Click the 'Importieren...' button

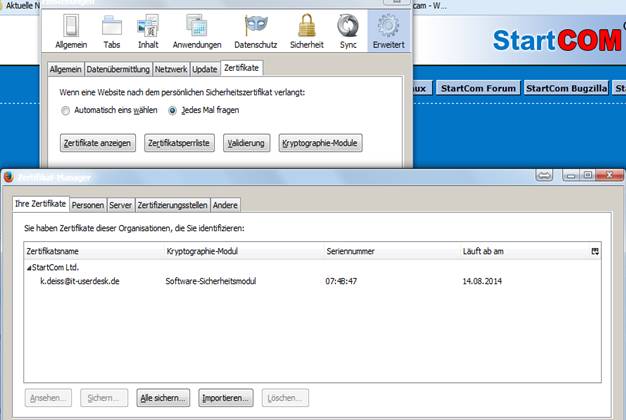tap(226, 398)
